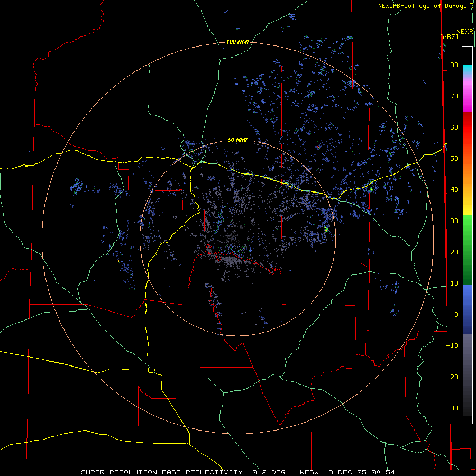Click the "50 NMI" range ring label
Viewport: 476px width, 476px height.
237,140
